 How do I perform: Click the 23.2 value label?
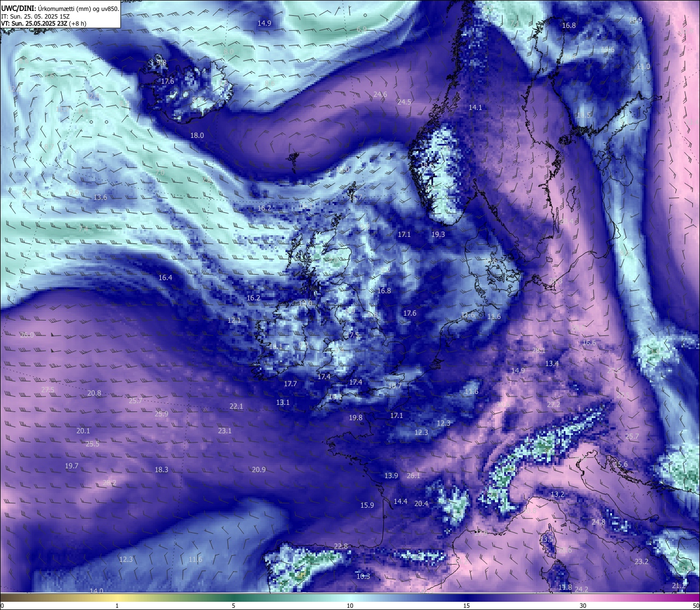point(641,562)
